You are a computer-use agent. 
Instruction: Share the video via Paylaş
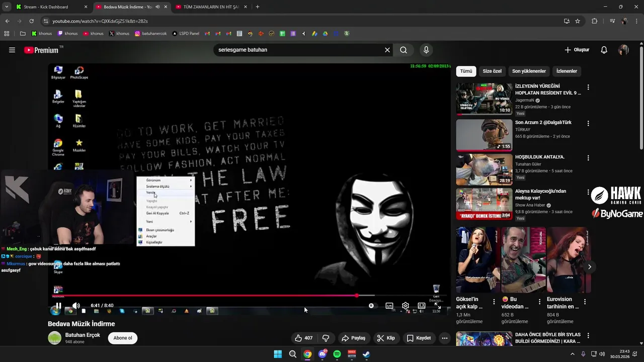[x=353, y=338]
